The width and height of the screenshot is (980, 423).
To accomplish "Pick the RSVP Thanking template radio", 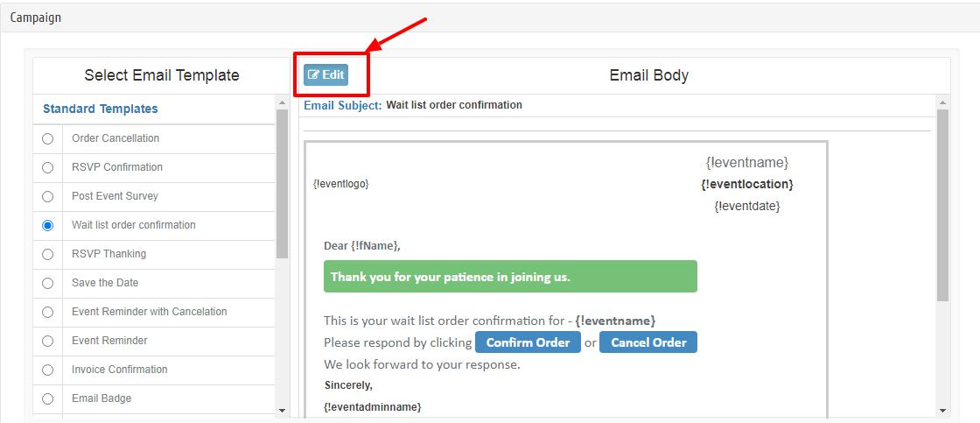I will coord(47,254).
